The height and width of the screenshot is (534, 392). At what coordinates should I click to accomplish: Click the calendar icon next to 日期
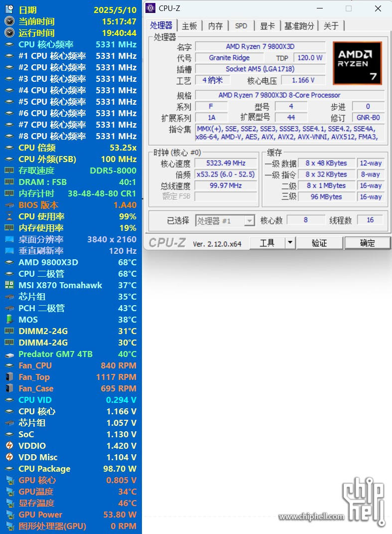point(9,10)
